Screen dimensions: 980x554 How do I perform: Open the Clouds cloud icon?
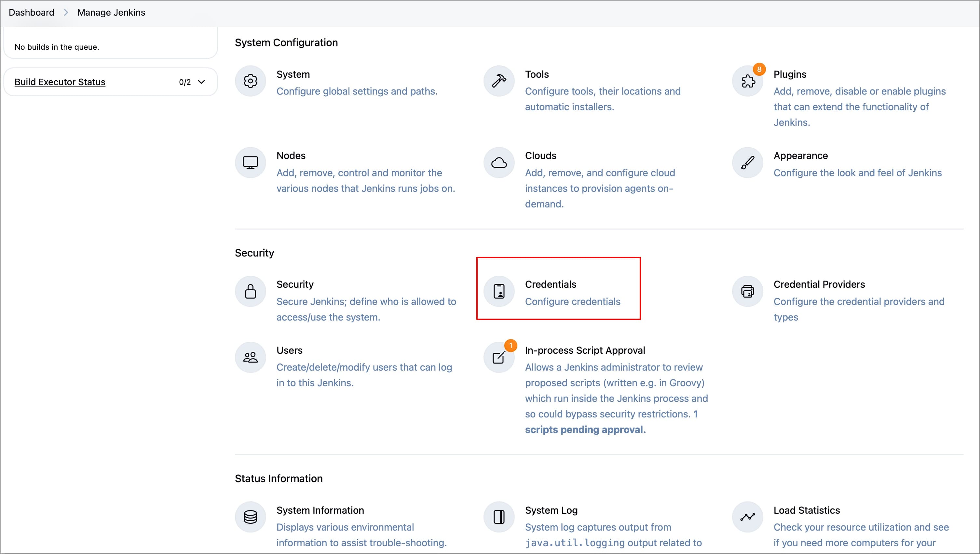pyautogui.click(x=499, y=163)
